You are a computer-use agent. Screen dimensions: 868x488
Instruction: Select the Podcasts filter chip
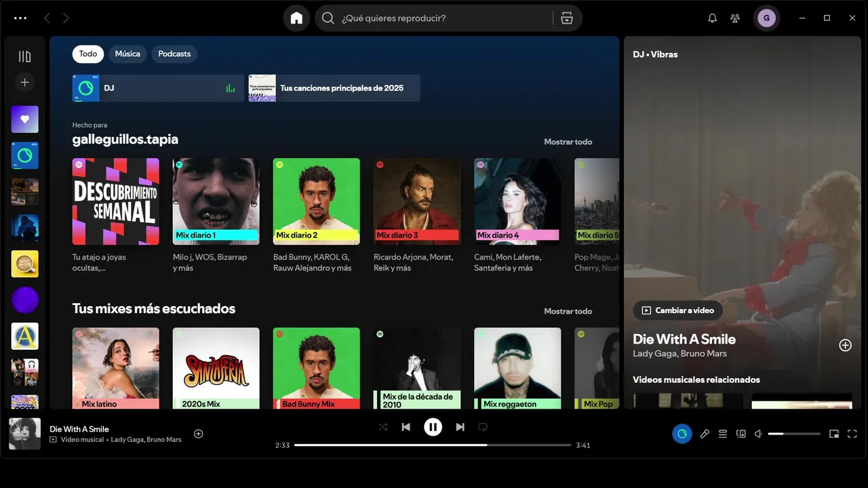click(174, 54)
